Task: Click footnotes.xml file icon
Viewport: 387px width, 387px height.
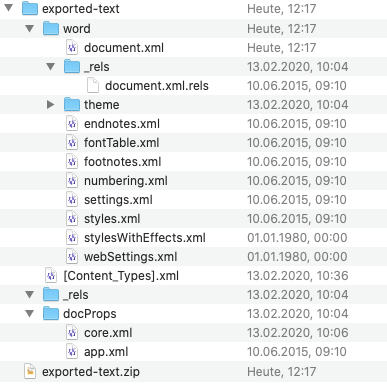Action: pyautogui.click(x=72, y=161)
